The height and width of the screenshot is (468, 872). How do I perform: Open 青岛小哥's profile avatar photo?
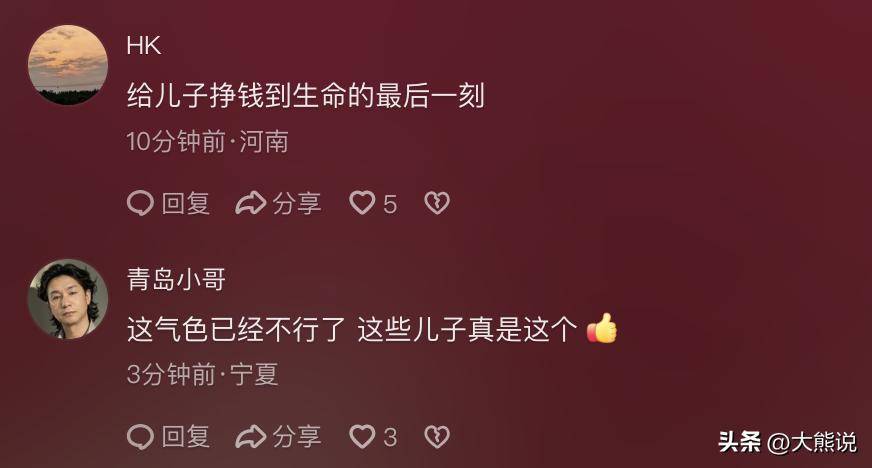pos(68,298)
